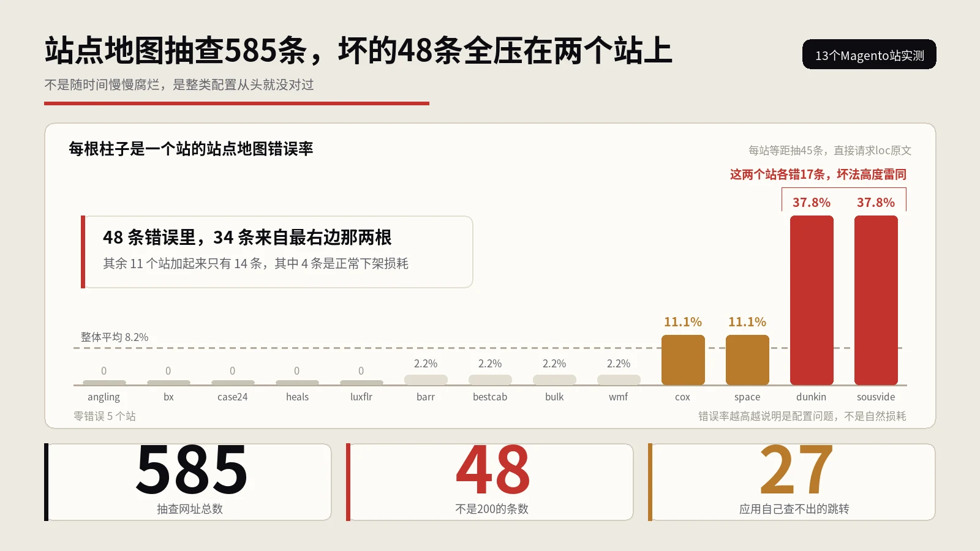Select the callout heading 48 条错误里，34 条来自最右边那两根
This screenshot has height=551, width=980.
(247, 237)
